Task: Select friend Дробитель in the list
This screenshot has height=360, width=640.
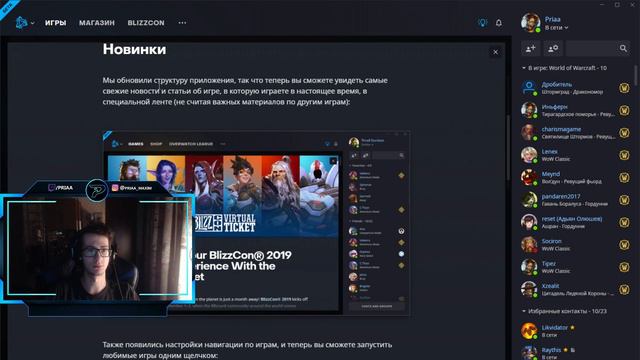Action: 576,88
